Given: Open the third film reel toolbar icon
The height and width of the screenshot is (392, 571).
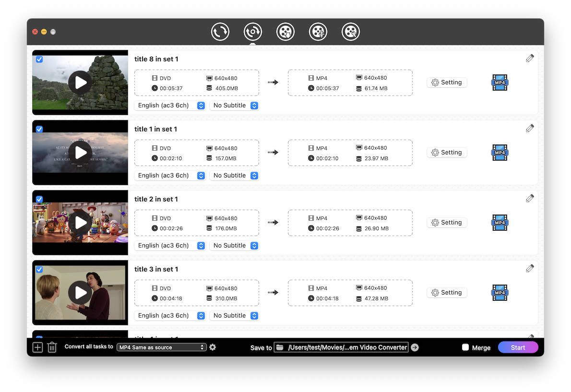Looking at the screenshot, I should tap(351, 32).
